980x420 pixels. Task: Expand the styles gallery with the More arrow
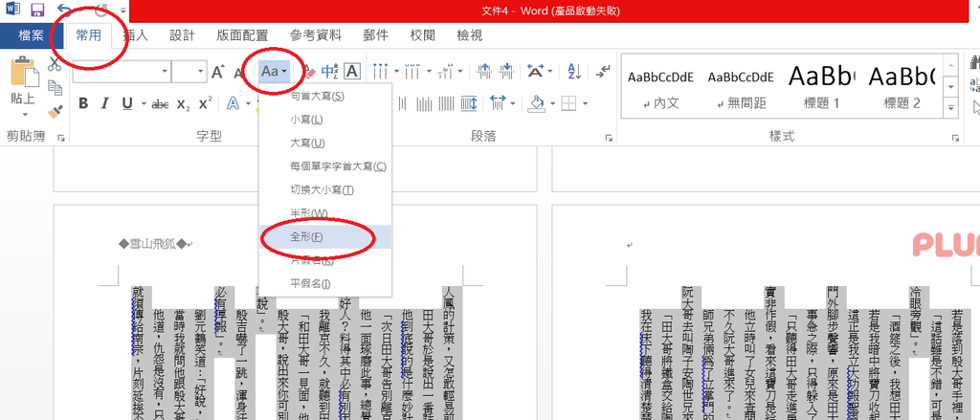(x=951, y=107)
